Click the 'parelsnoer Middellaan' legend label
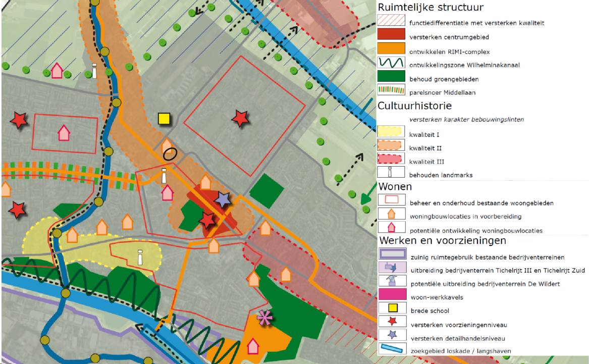The height and width of the screenshot is (364, 589). [443, 92]
